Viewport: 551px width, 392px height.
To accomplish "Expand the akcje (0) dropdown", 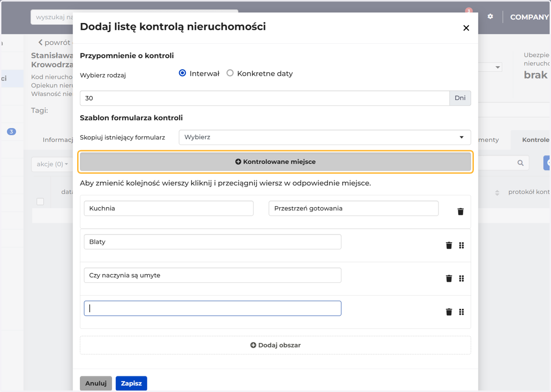I will (52, 164).
